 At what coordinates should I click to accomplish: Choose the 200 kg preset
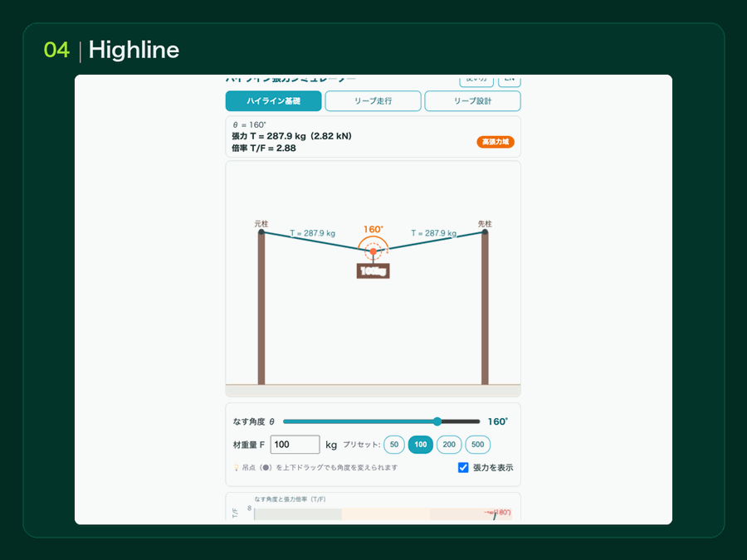click(x=449, y=445)
